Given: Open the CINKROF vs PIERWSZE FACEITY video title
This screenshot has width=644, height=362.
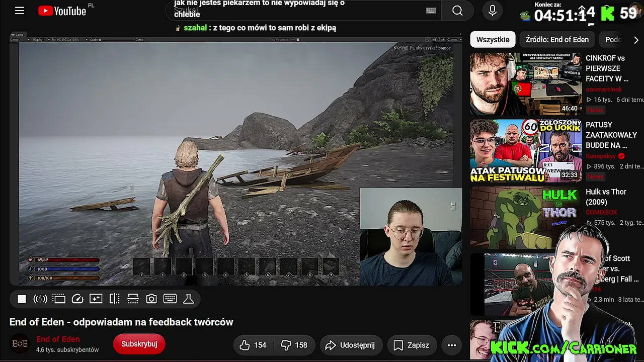Looking at the screenshot, I should coord(607,68).
